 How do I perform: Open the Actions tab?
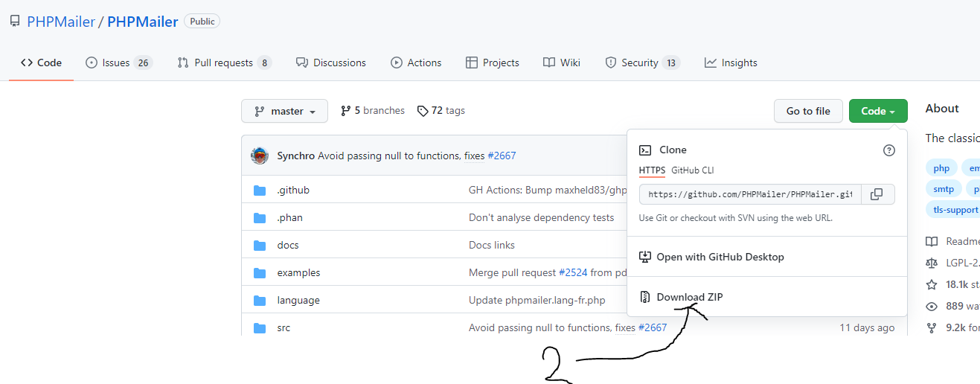(416, 63)
